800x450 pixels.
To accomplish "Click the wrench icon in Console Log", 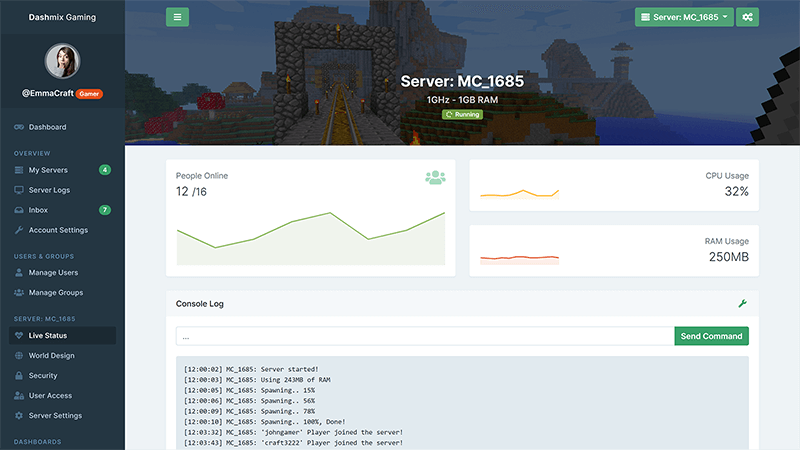I will [742, 303].
